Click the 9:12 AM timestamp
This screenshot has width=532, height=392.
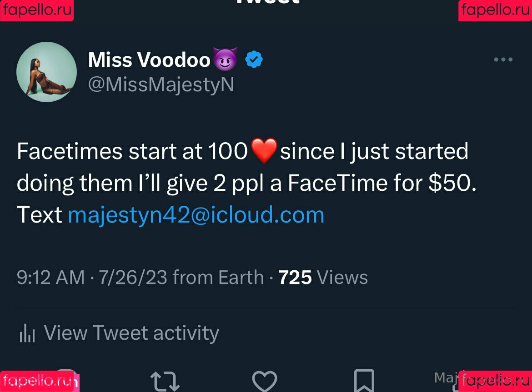pos(50,277)
